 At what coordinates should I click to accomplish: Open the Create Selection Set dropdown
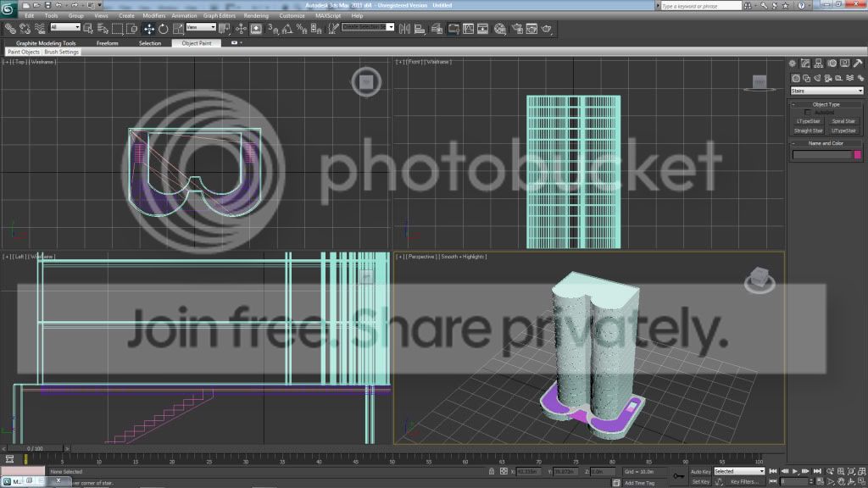point(368,27)
